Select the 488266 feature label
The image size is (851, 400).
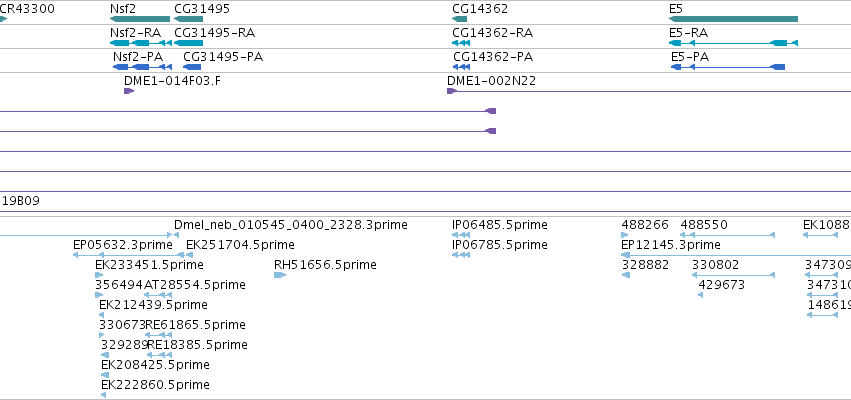pyautogui.click(x=645, y=225)
